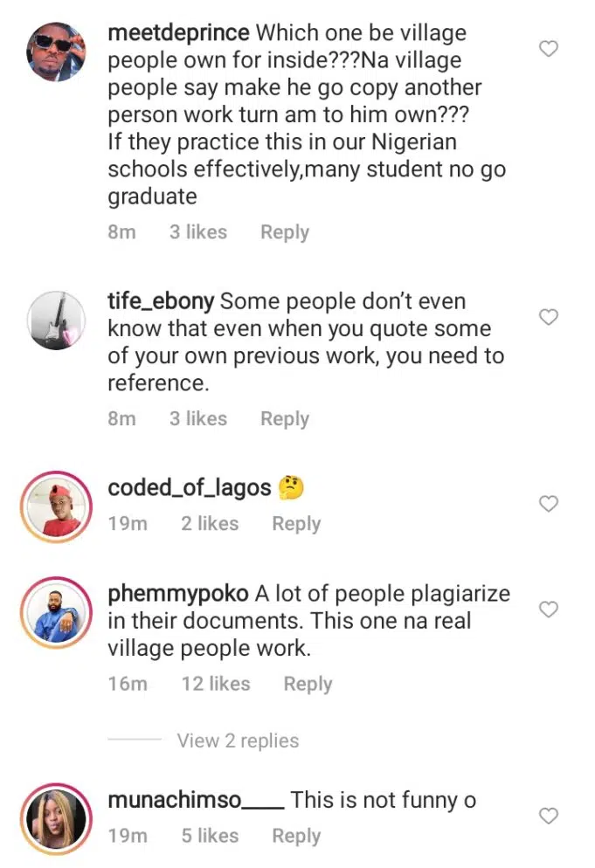Reply to tife_ebony's comment
The image size is (595, 868).
[285, 419]
